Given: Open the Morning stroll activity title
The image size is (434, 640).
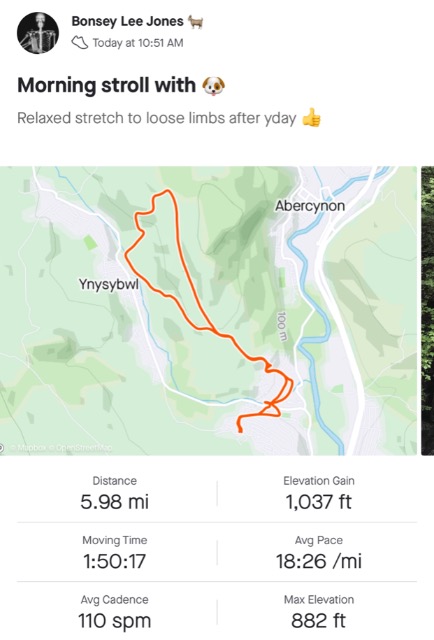Looking at the screenshot, I should tap(107, 85).
